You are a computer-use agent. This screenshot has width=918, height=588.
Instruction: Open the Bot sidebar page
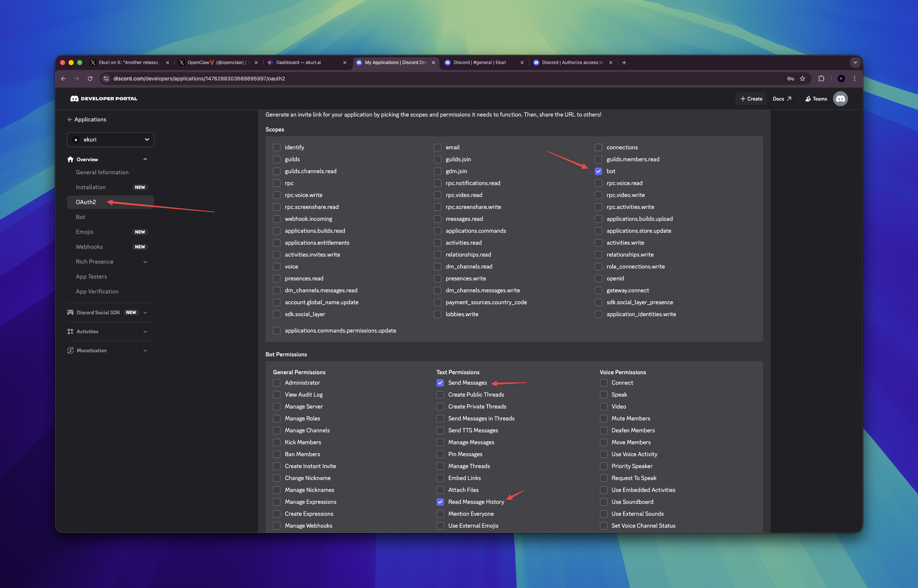point(80,217)
